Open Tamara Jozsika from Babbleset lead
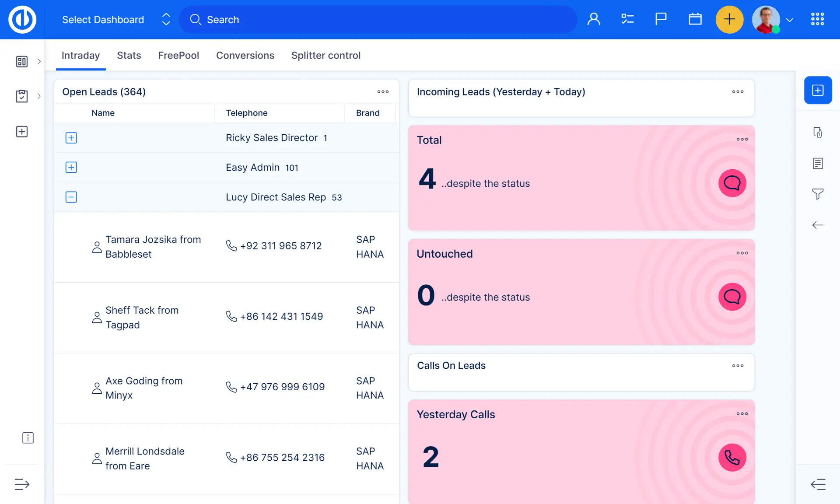 pyautogui.click(x=153, y=247)
